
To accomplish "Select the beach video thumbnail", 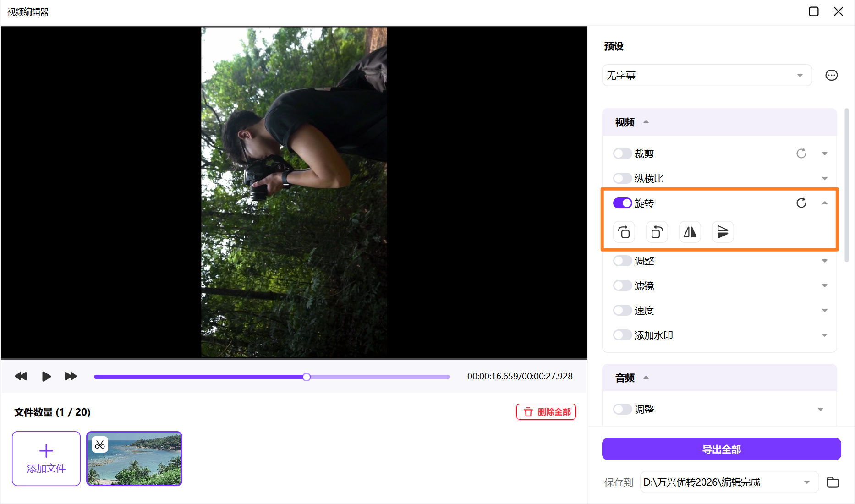I will point(134,458).
